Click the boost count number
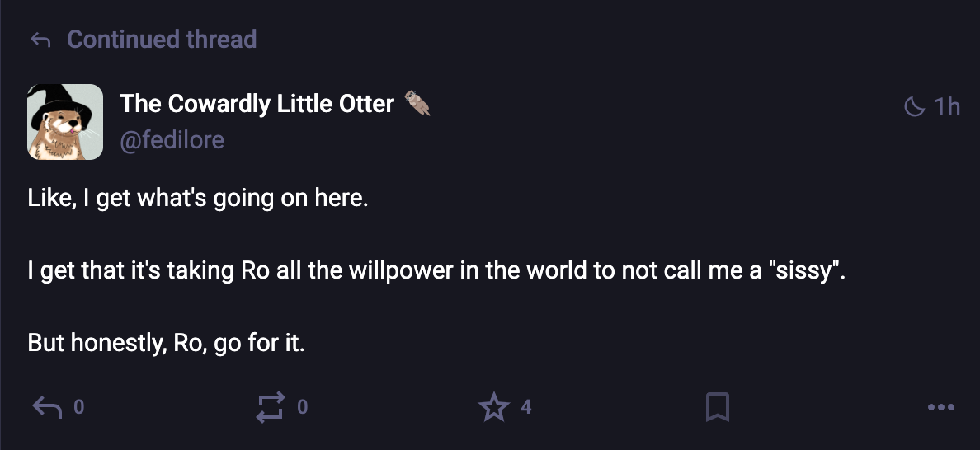This screenshot has width=980, height=450. coord(302,407)
